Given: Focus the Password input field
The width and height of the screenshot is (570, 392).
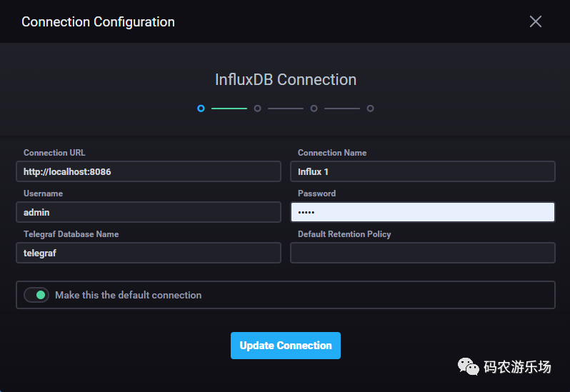Looking at the screenshot, I should [x=423, y=212].
